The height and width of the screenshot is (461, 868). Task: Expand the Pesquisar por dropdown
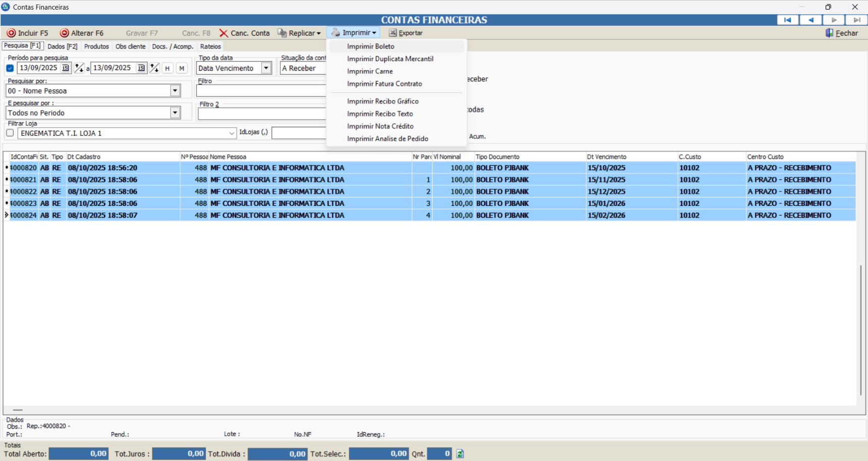(175, 91)
